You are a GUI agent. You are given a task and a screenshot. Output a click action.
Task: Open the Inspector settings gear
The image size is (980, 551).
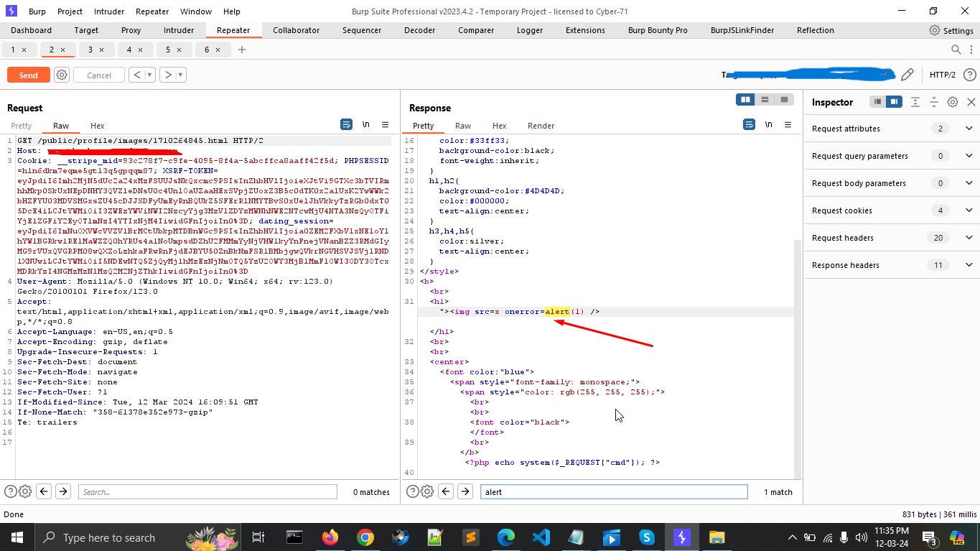(953, 102)
